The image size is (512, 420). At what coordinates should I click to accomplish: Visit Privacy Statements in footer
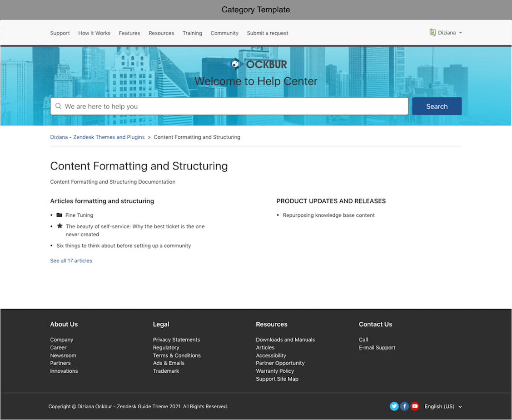[176, 340]
